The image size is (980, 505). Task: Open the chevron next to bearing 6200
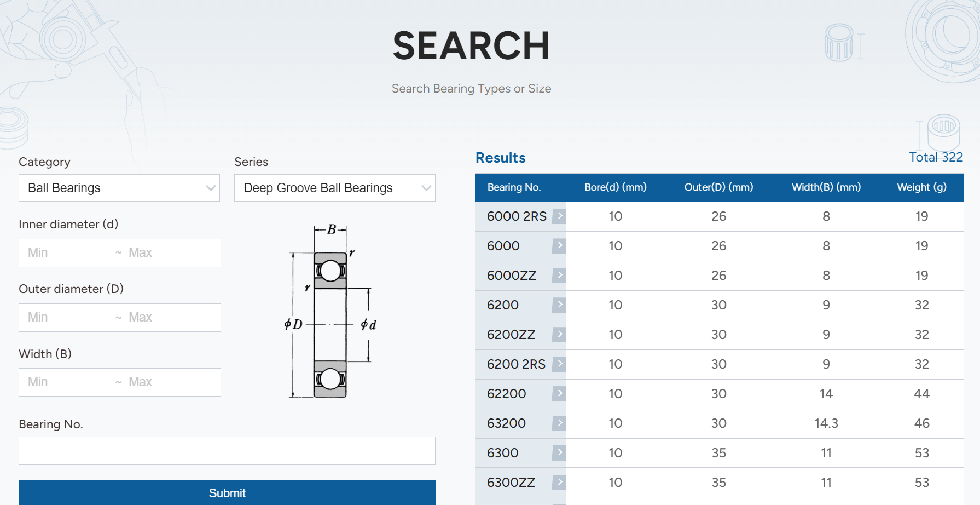point(559,305)
